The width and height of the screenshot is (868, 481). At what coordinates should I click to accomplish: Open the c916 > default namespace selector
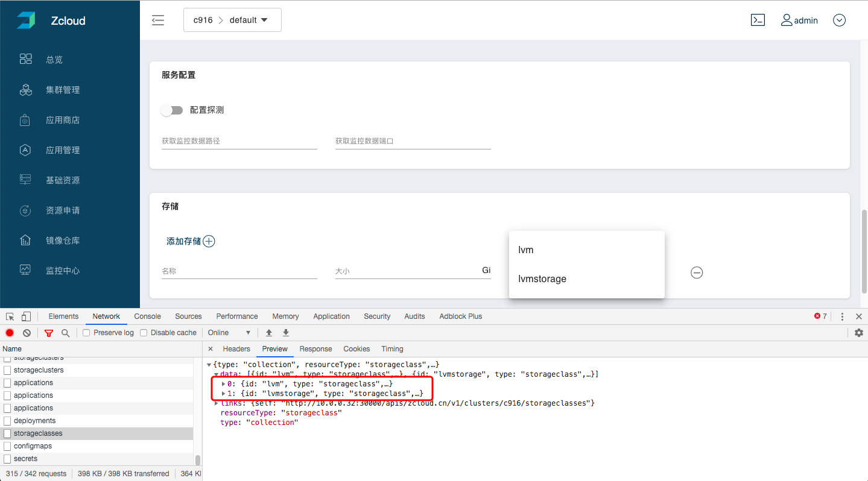(x=232, y=20)
